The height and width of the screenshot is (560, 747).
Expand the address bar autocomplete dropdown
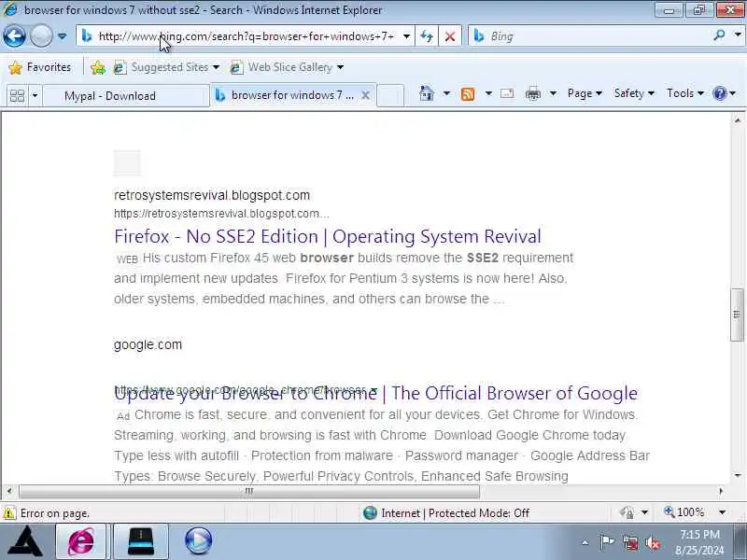click(x=406, y=36)
